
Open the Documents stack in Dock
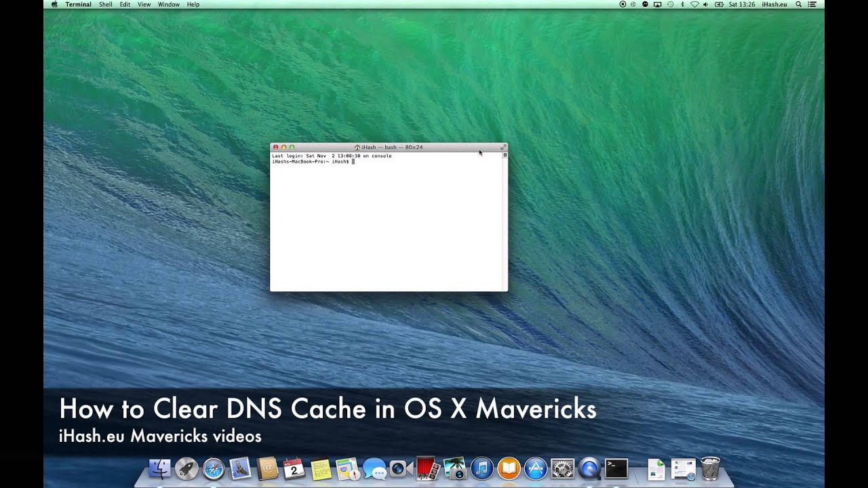tap(656, 468)
